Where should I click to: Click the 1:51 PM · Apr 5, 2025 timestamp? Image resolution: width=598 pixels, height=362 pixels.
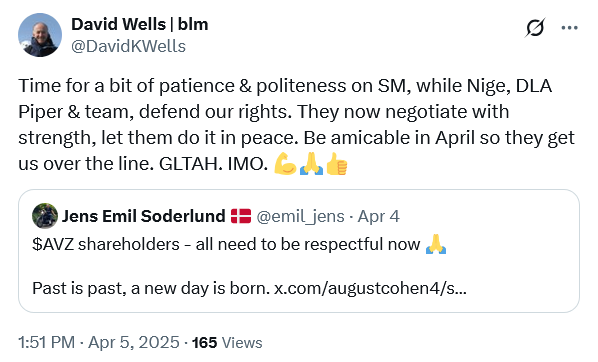click(98, 342)
